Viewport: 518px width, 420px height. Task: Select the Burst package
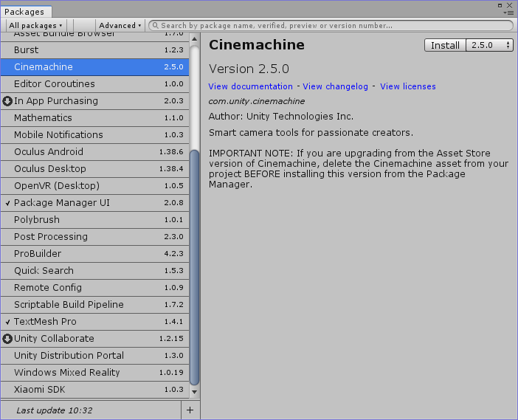pos(94,50)
